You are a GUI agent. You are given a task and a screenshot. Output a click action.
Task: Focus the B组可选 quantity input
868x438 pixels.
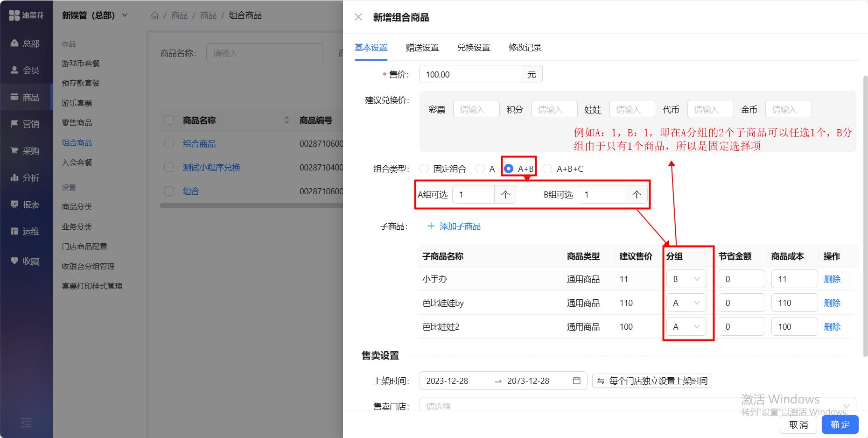pos(602,194)
